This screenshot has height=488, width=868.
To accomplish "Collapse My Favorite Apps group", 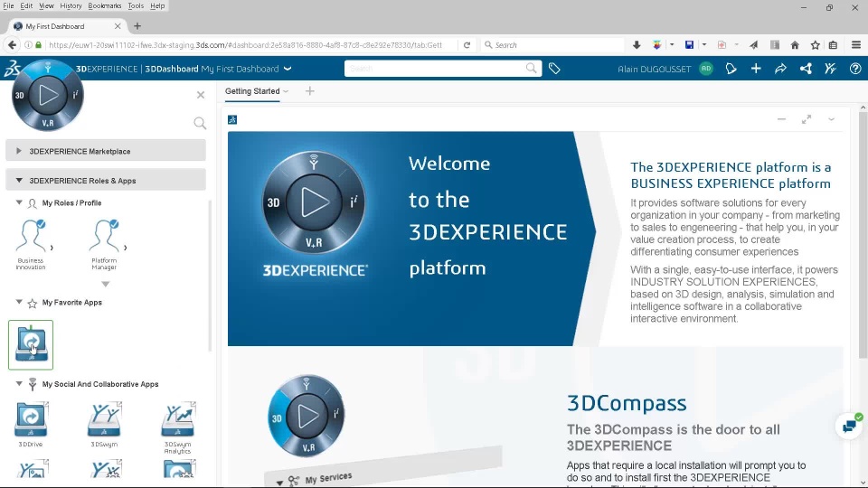I will click(19, 302).
